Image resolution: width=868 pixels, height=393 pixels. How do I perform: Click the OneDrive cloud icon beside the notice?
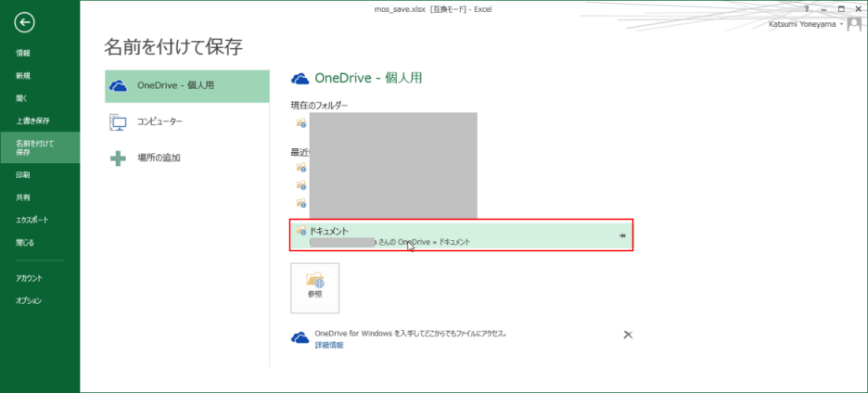[x=300, y=338]
